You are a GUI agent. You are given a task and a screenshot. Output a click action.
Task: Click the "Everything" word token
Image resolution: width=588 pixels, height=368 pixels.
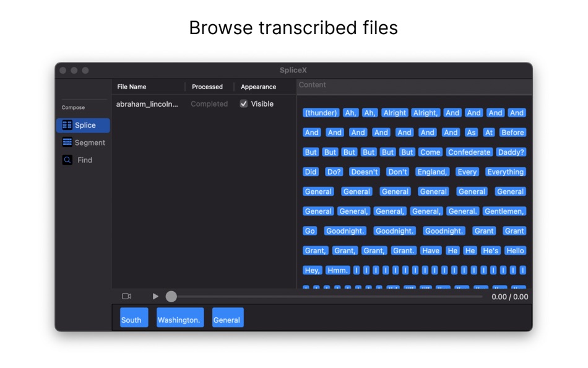(506, 172)
